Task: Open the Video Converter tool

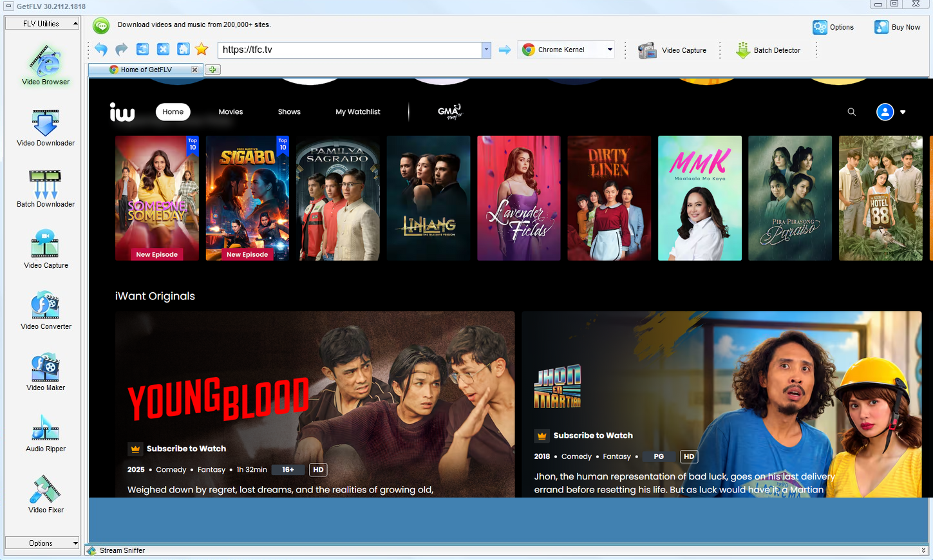Action: pos(46,310)
